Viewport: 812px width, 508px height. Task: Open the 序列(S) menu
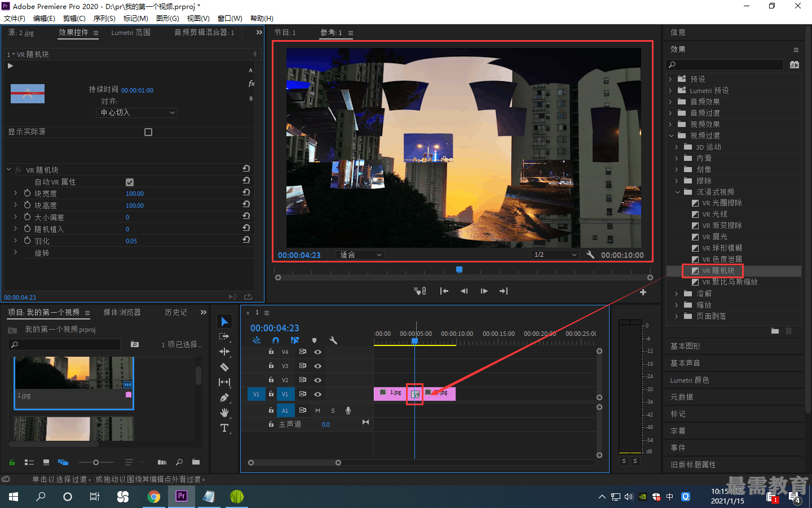[x=104, y=19]
